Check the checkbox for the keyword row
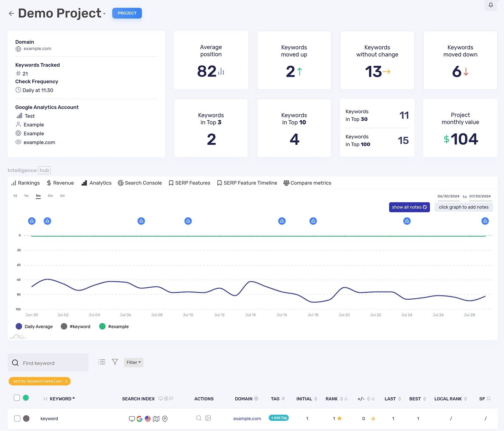504x431 pixels. 17,418
